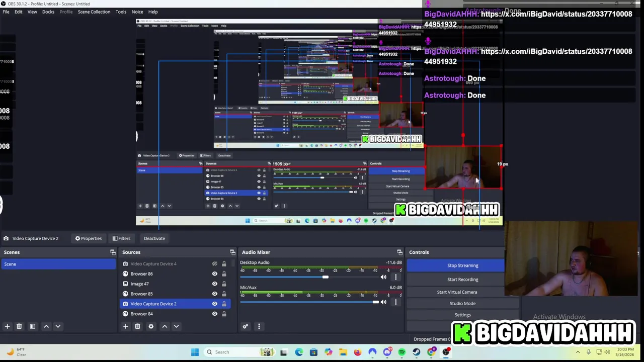Toggle lock on Browser 86 source

(x=224, y=274)
